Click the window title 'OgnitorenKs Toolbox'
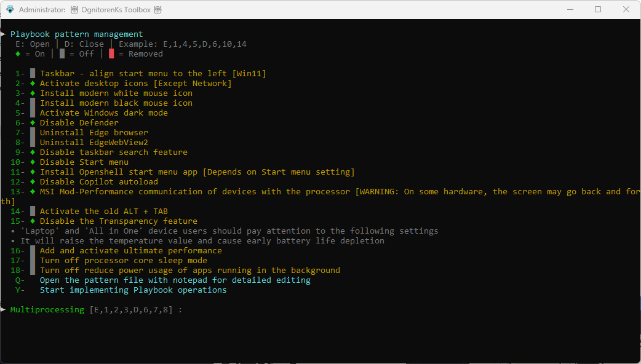The width and height of the screenshot is (641, 364). [116, 9]
